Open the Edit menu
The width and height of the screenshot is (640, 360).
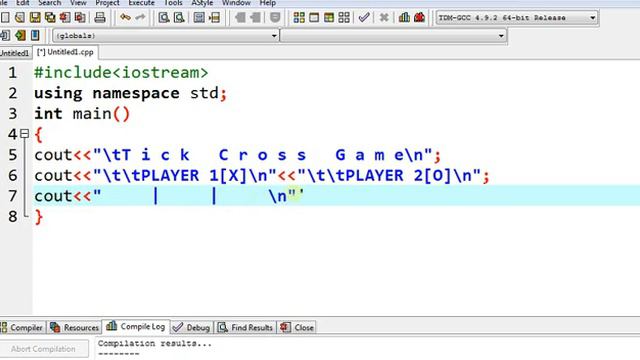click(x=22, y=3)
